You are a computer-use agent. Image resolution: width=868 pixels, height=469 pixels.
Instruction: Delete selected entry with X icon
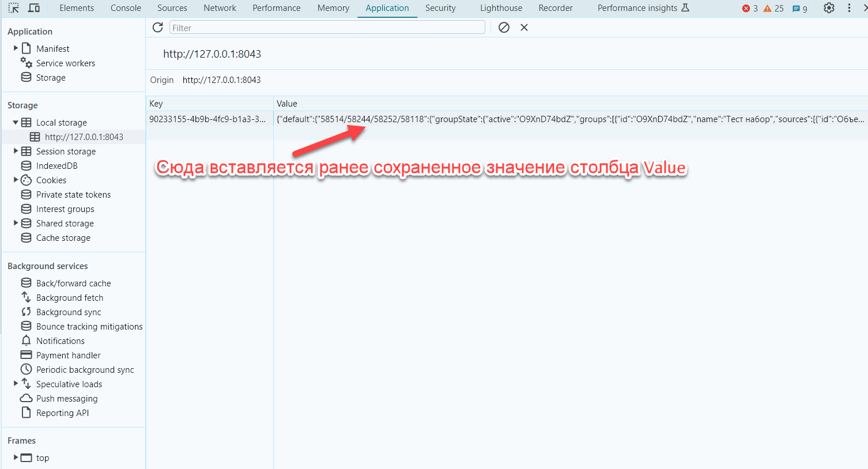tap(524, 28)
